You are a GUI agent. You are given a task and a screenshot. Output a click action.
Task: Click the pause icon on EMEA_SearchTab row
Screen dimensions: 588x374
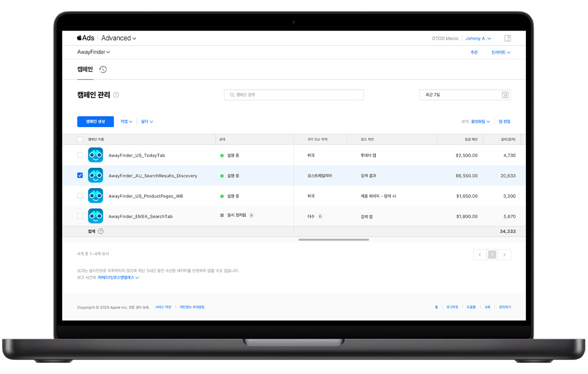click(222, 215)
